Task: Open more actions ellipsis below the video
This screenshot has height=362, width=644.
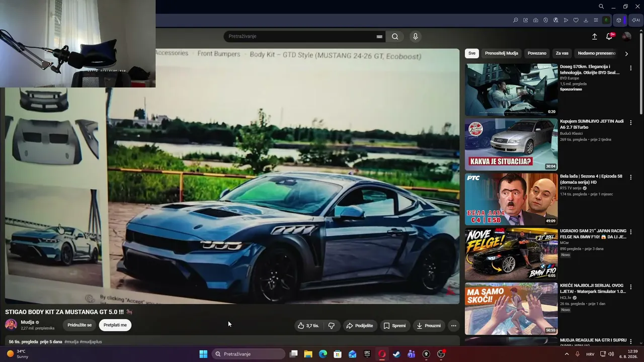Action: [x=453, y=326]
